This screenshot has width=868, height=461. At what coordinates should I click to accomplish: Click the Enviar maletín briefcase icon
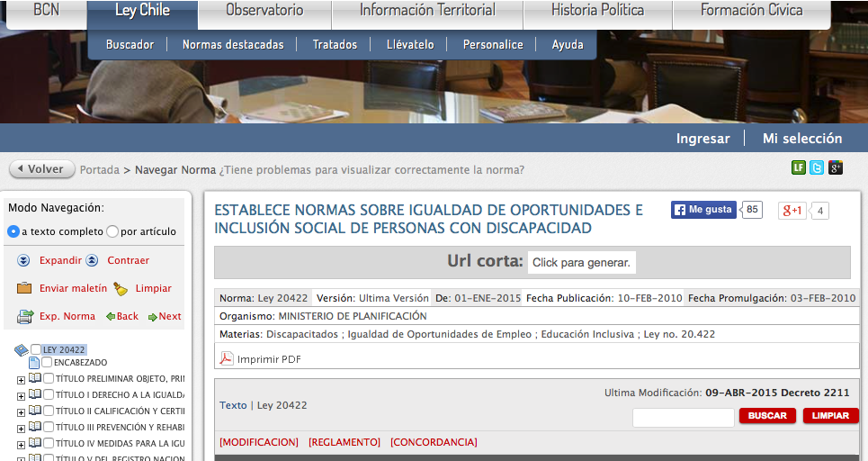24,288
